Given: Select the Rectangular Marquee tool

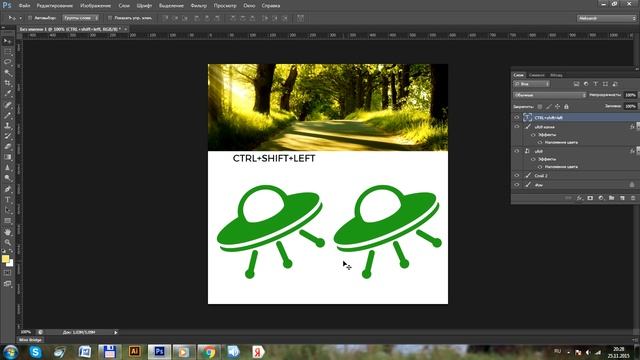Looking at the screenshot, I should (x=7, y=52).
